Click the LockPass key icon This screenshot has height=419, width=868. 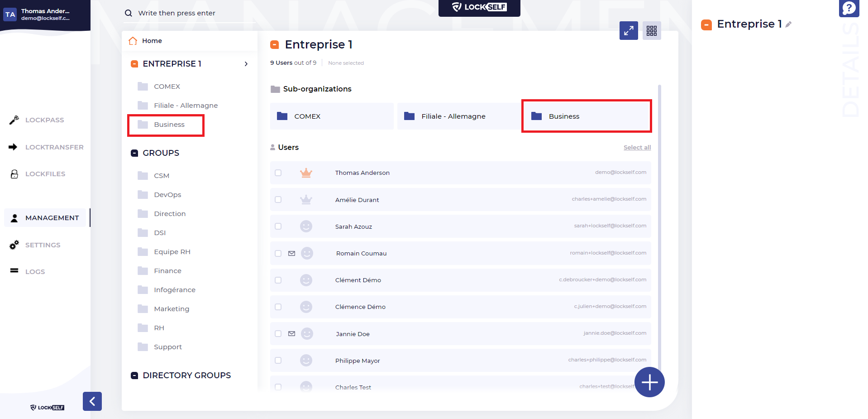14,120
